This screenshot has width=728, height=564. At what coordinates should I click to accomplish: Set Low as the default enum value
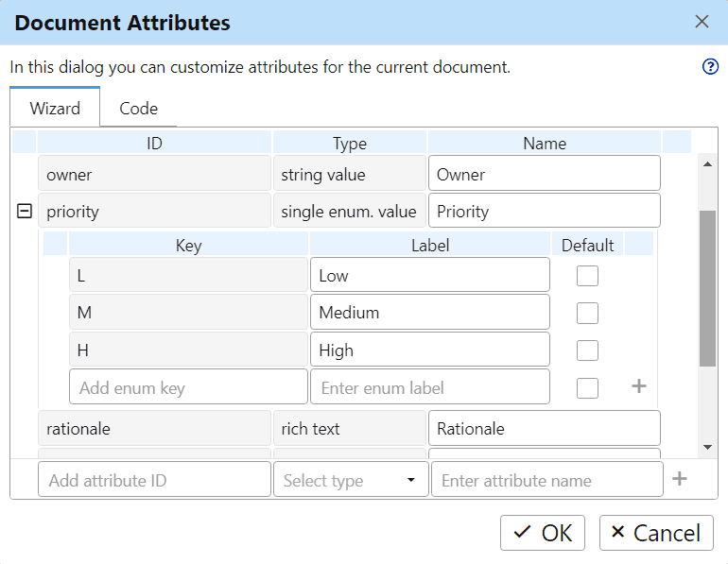click(x=587, y=276)
